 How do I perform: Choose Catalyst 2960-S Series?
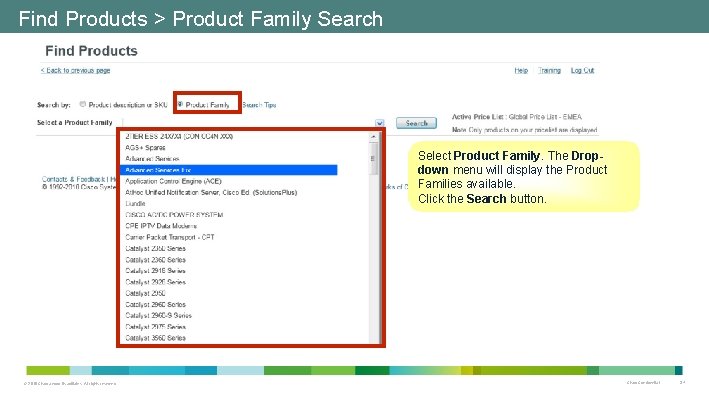(x=158, y=315)
